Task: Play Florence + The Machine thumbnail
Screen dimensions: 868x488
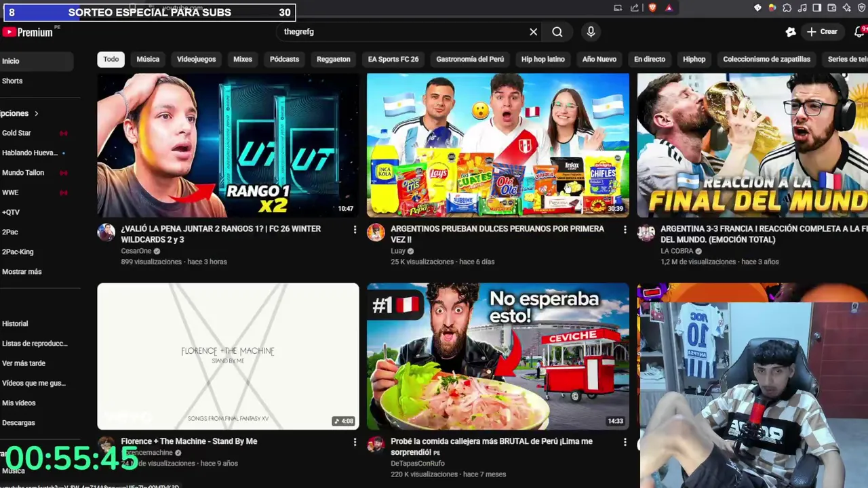Action: click(x=228, y=357)
